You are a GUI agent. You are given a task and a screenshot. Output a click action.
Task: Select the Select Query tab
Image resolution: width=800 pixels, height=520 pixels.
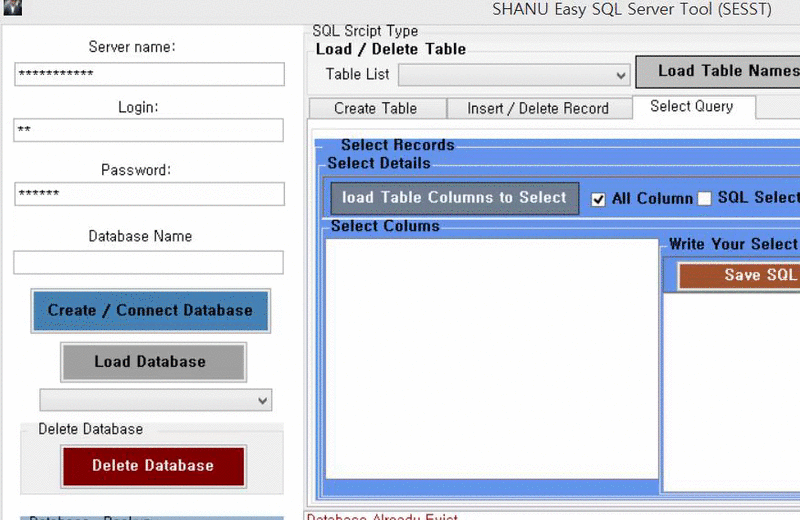pos(691,106)
